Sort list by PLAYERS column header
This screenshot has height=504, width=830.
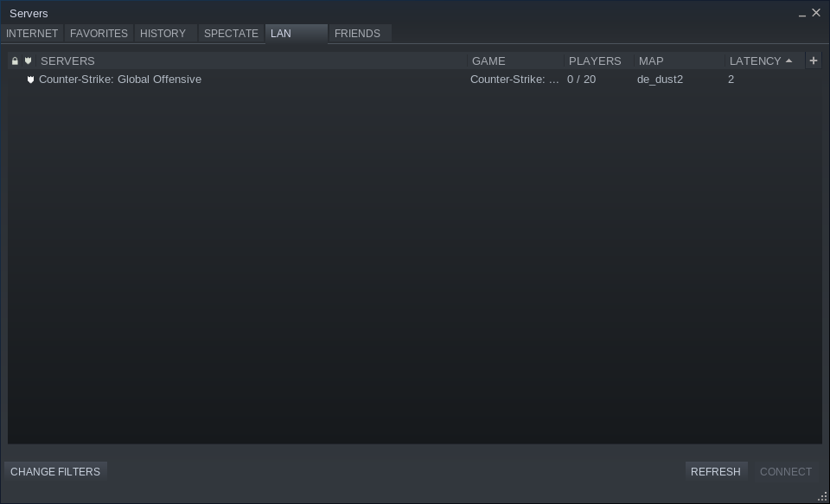click(600, 61)
